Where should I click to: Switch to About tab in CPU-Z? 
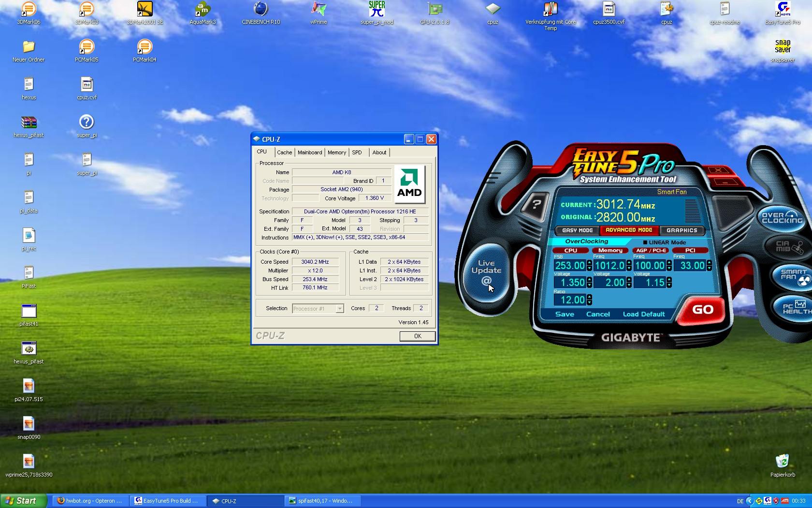click(x=379, y=152)
